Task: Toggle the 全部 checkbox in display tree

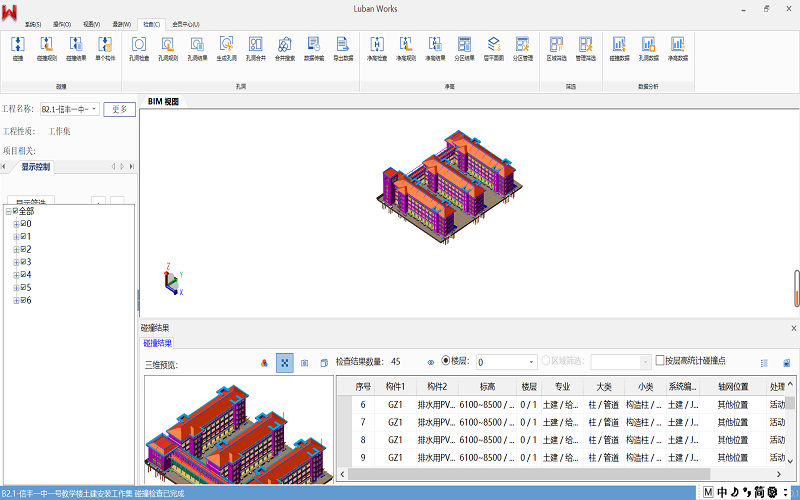Action: [15, 211]
